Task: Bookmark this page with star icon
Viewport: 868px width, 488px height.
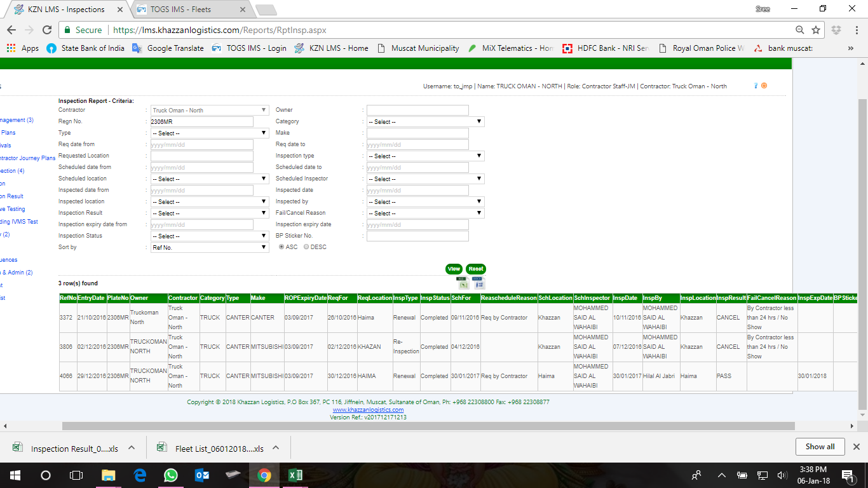Action: (x=816, y=30)
